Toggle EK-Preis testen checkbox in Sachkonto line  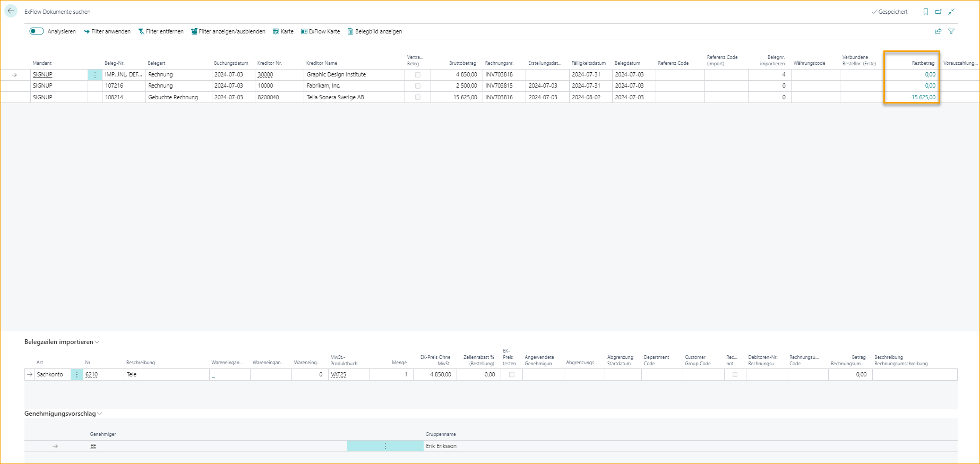[512, 375]
